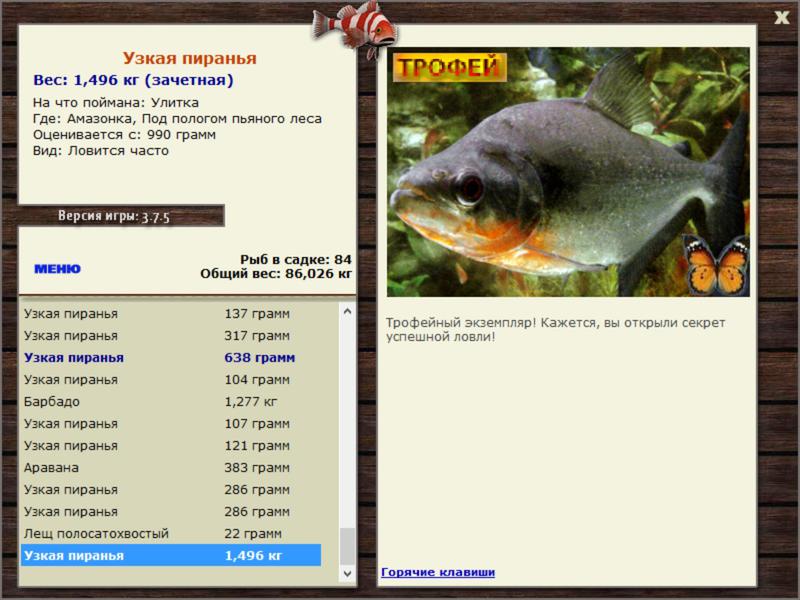Click the orange butterfly icon on photo
This screenshot has width=800, height=600.
tap(716, 265)
